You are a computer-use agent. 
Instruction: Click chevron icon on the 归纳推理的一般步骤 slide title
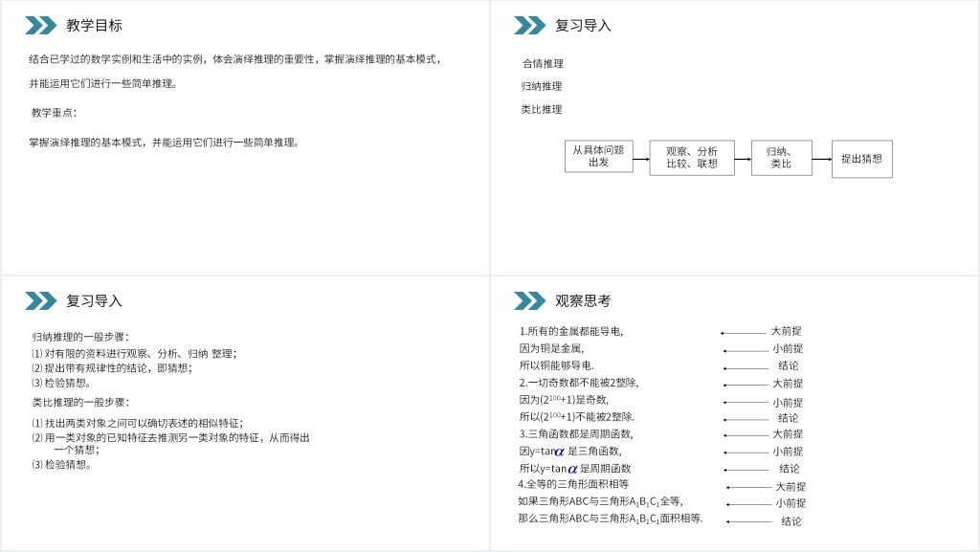pos(40,301)
